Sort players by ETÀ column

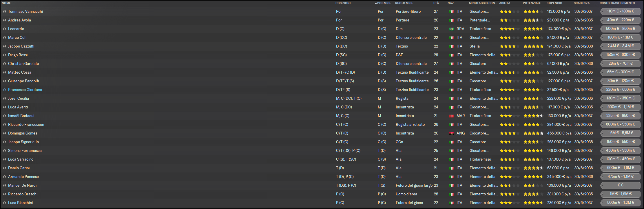click(x=436, y=3)
